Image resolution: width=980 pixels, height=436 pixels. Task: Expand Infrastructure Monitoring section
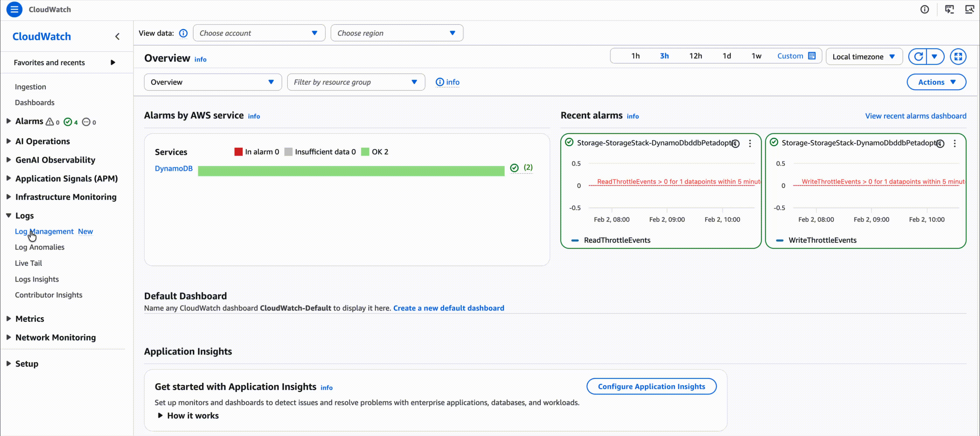[x=8, y=197]
